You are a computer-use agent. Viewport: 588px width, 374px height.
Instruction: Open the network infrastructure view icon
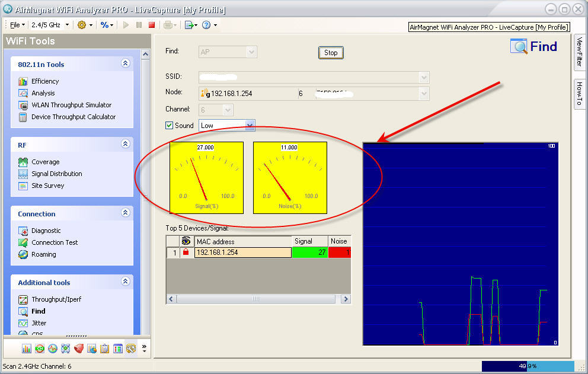click(66, 349)
